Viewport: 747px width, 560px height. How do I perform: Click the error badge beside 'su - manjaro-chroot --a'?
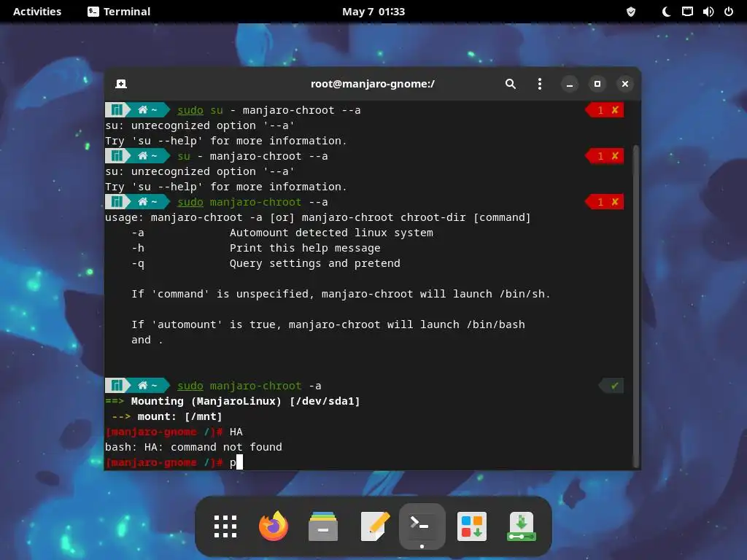coord(604,156)
